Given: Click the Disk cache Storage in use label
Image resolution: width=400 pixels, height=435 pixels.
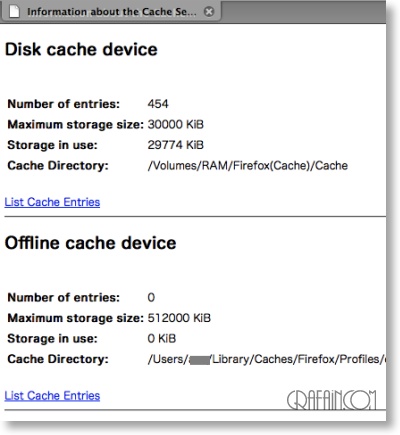Looking at the screenshot, I should tap(52, 145).
